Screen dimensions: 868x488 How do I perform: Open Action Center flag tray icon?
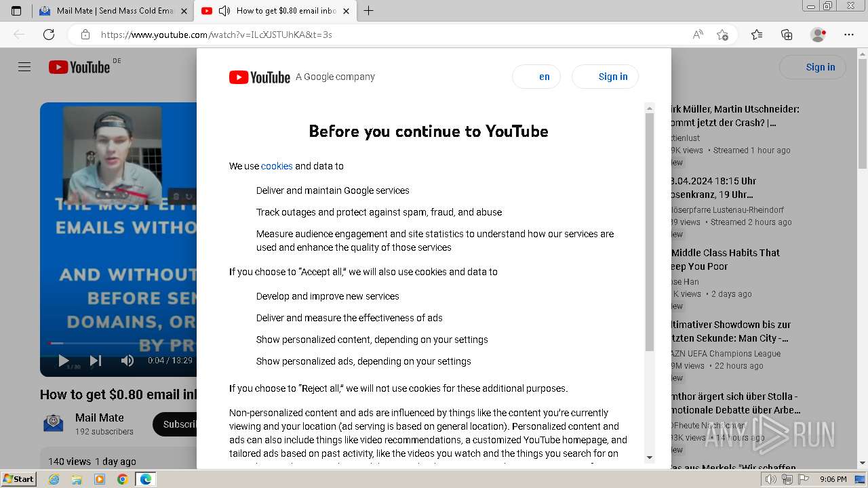coord(803,479)
